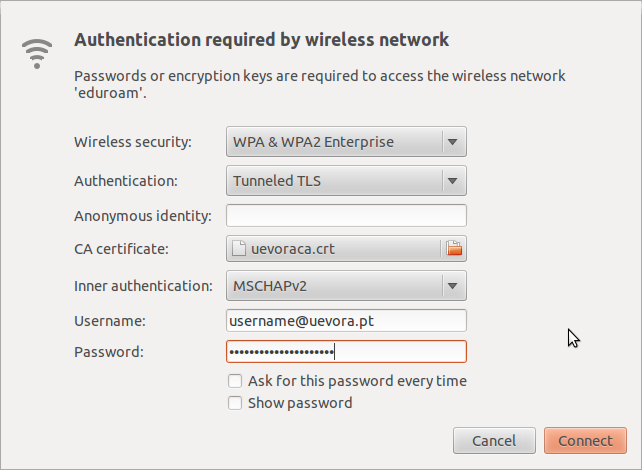Viewport: 642px width, 470px height.
Task: Click the Wi-Fi signal icon
Action: coord(37,52)
